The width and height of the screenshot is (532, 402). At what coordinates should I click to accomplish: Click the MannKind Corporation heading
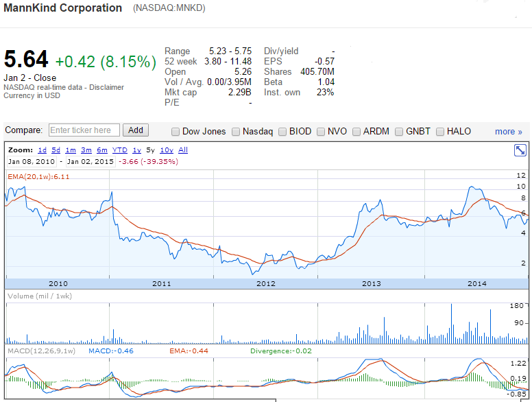(63, 8)
